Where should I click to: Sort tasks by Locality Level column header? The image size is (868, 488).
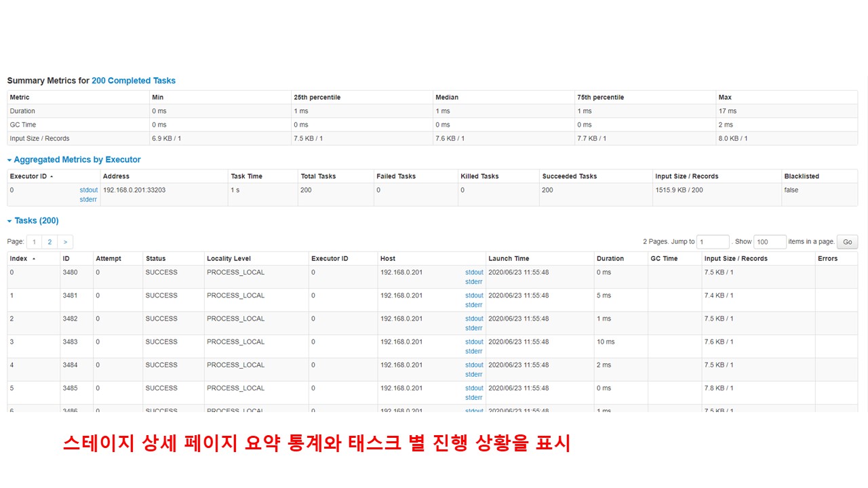(256, 259)
